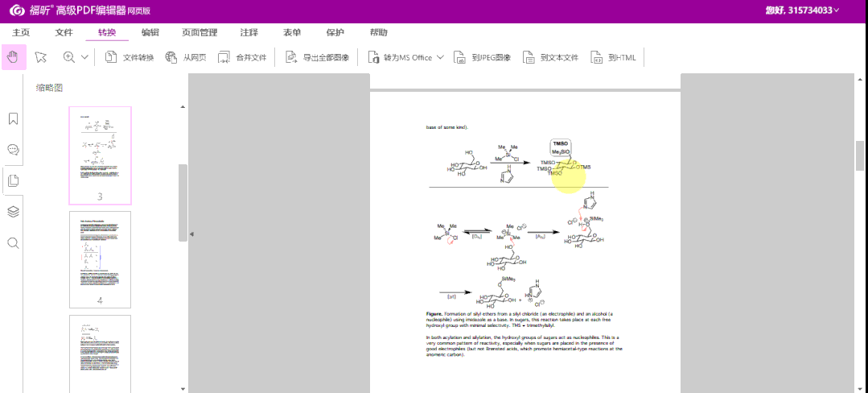Toggle the page thumbnails sidebar panel
The image size is (868, 393).
(13, 180)
